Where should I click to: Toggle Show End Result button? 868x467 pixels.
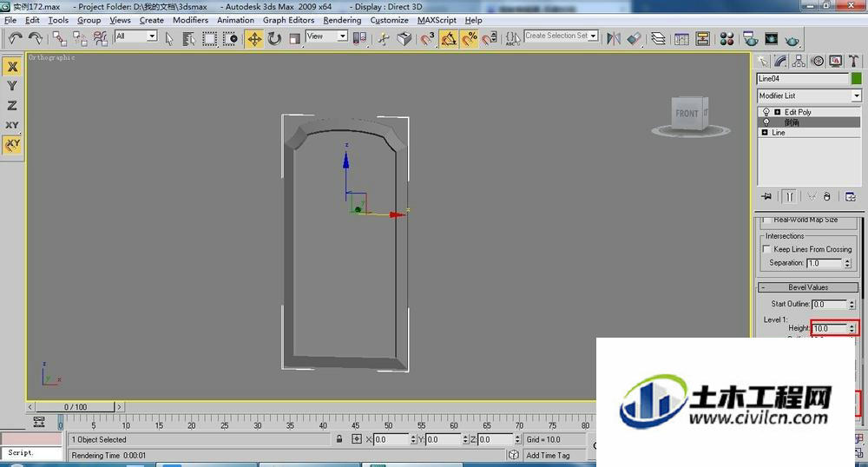tap(789, 196)
